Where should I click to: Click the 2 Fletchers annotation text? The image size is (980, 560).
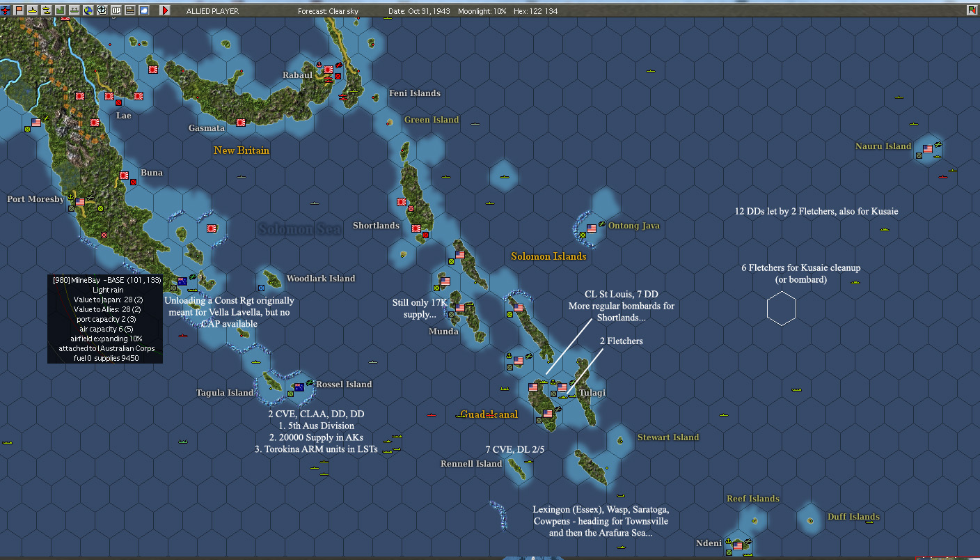(x=622, y=341)
